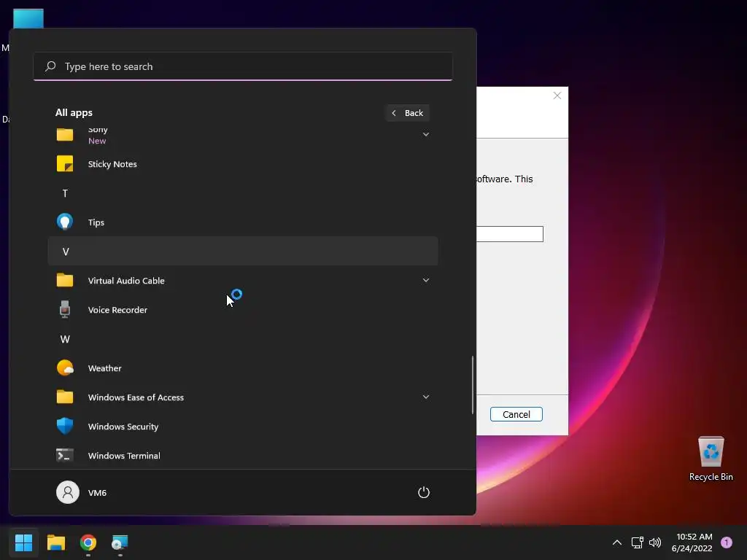
Task: Open the volume speaker tray icon
Action: 655,542
